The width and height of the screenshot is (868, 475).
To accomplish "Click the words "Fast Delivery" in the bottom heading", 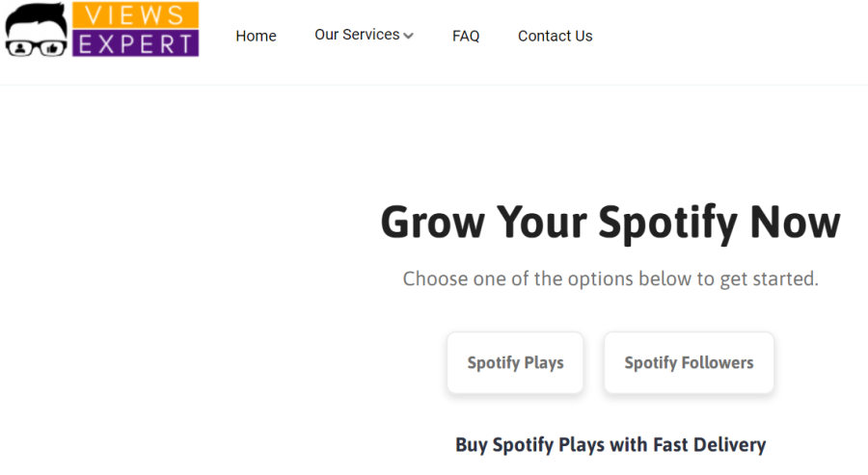I will point(709,444).
